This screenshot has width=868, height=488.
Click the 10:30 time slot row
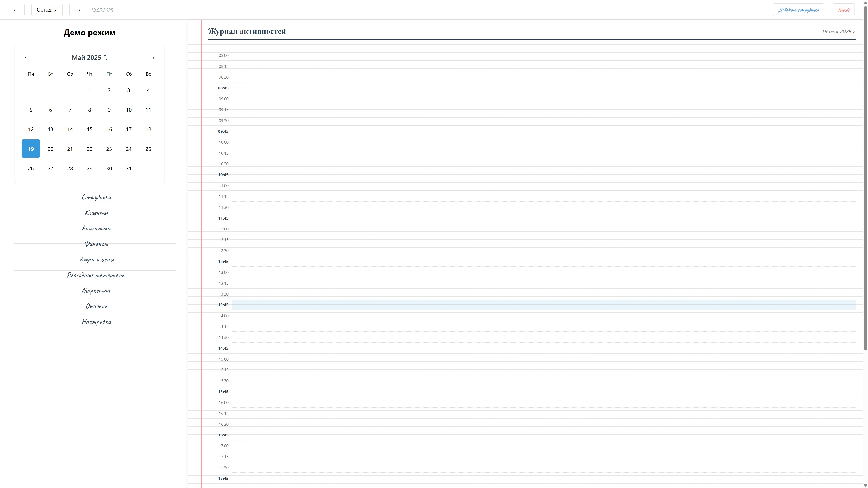click(543, 164)
